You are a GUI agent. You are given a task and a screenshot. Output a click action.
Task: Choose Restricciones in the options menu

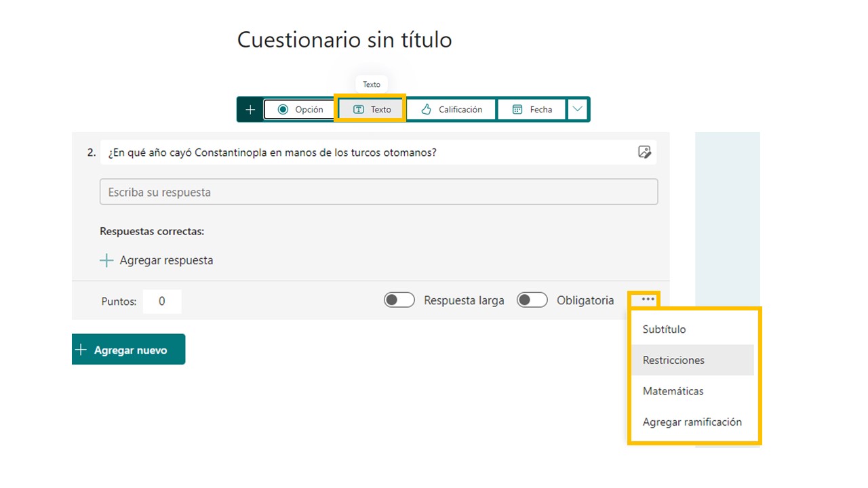[x=692, y=360]
